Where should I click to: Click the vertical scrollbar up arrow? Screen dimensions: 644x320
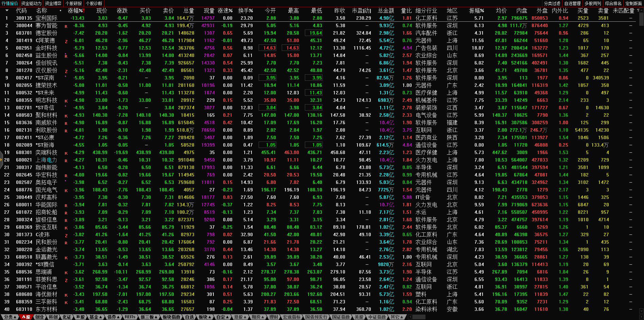point(641,10)
